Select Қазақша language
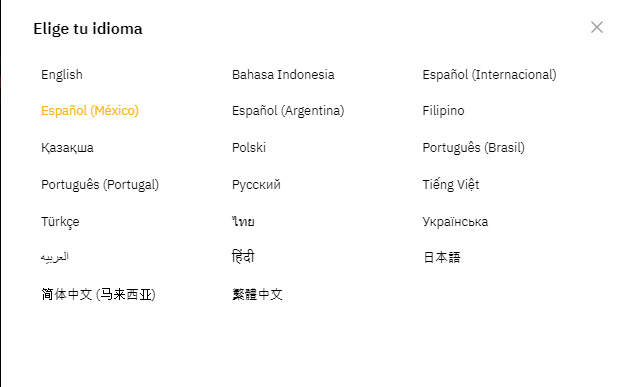 pyautogui.click(x=67, y=148)
